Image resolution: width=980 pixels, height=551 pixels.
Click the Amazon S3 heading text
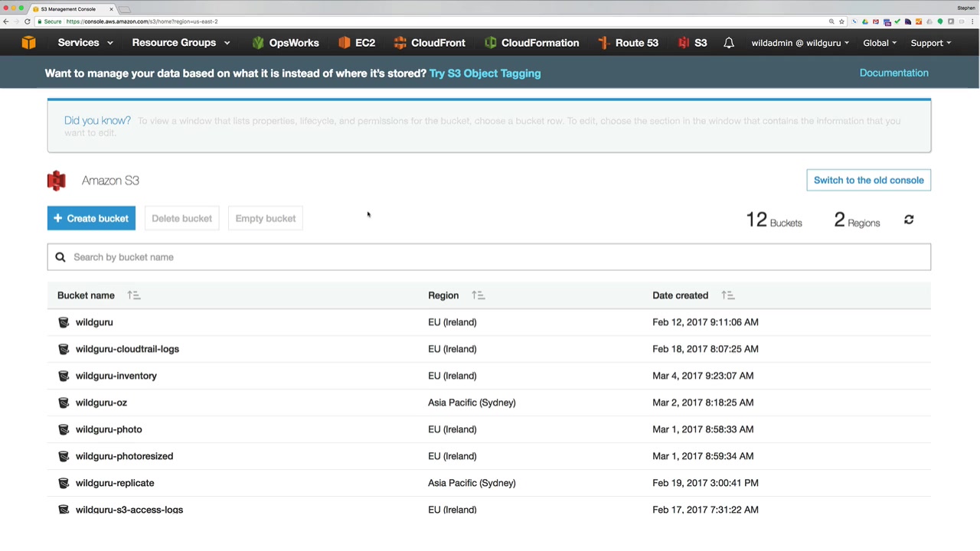pyautogui.click(x=110, y=181)
